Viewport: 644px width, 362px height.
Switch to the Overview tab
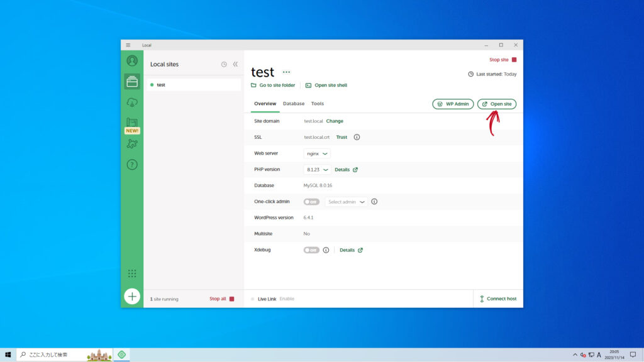point(265,104)
